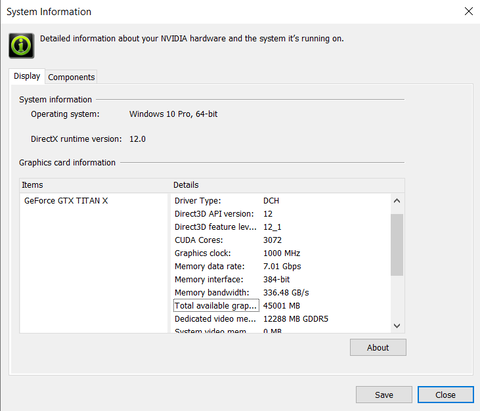Close the System Information window with X

click(469, 11)
